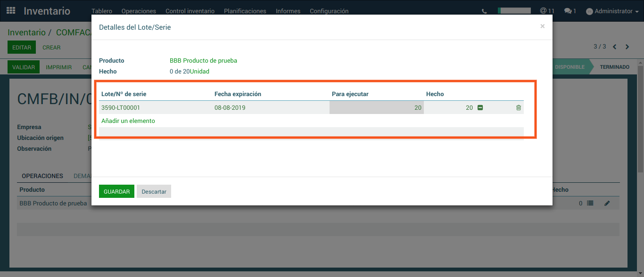Open the @ mentions notification icon

point(547,11)
